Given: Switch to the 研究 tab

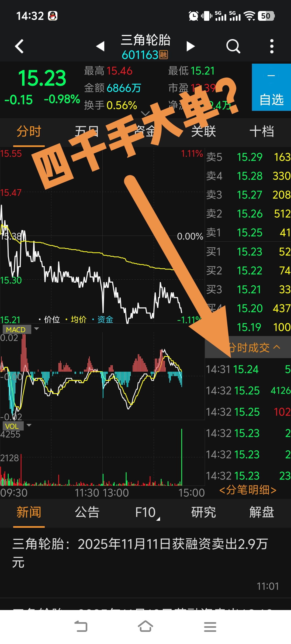Looking at the screenshot, I should coord(203,512).
